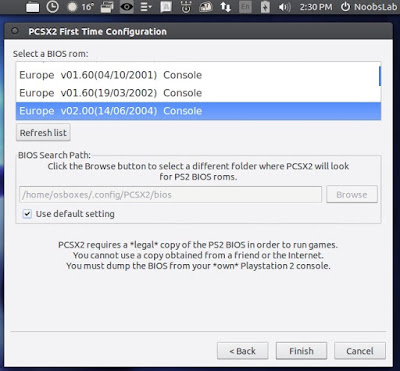
Task: Click Finish to complete configuration
Action: coord(301,351)
